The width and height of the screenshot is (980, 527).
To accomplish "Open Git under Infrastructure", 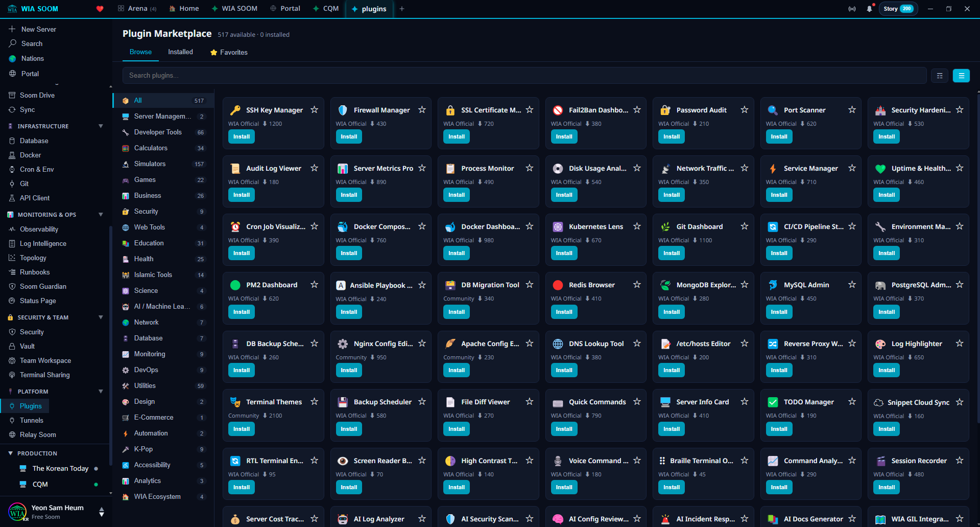I will pos(25,184).
